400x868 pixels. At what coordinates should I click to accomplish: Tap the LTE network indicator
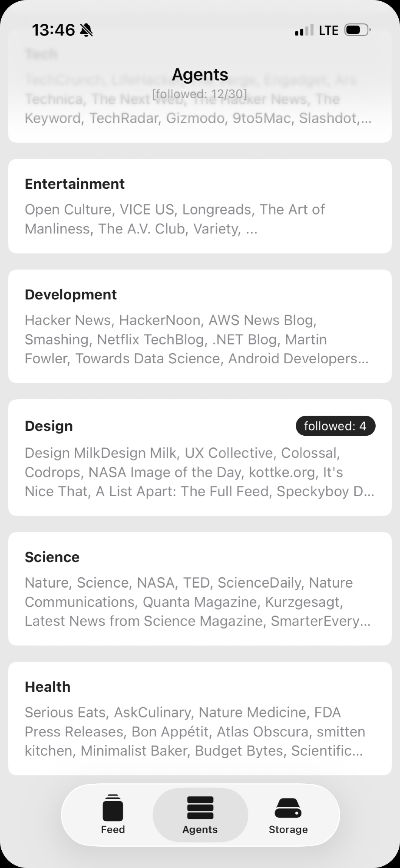328,30
